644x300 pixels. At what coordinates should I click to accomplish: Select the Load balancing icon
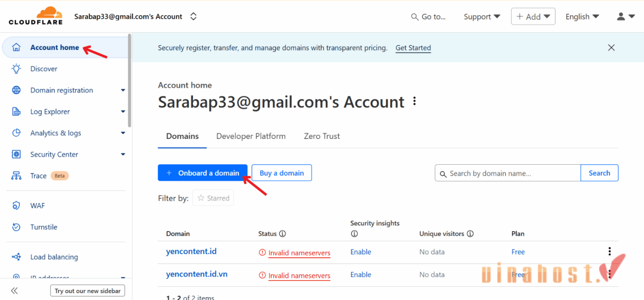coord(15,257)
